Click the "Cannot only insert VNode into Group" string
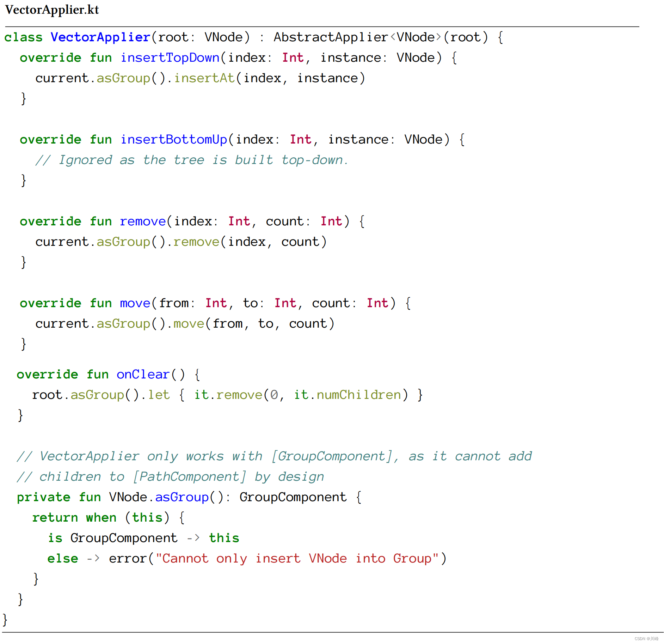 (x=297, y=558)
